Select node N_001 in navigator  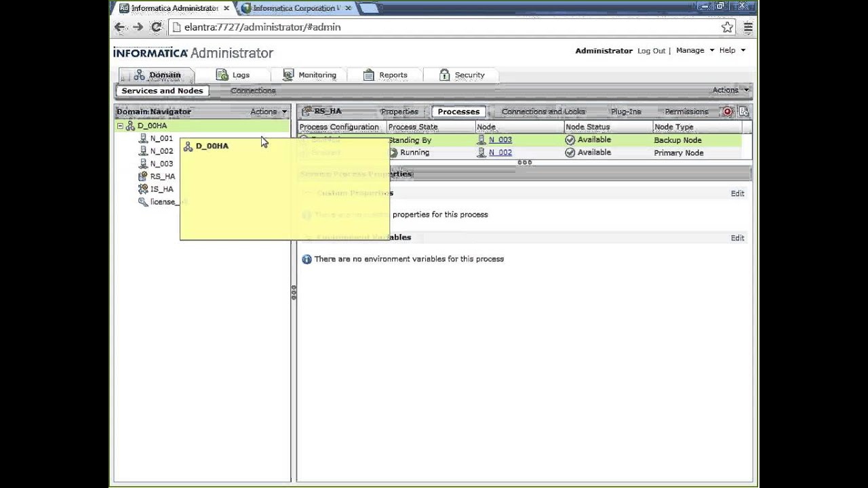[x=161, y=138]
